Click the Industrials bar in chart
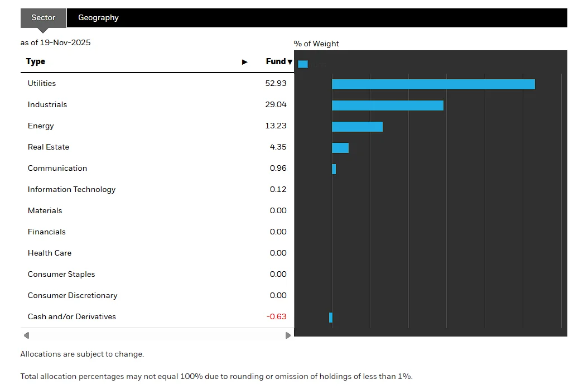This screenshot has height=389, width=588. point(387,105)
